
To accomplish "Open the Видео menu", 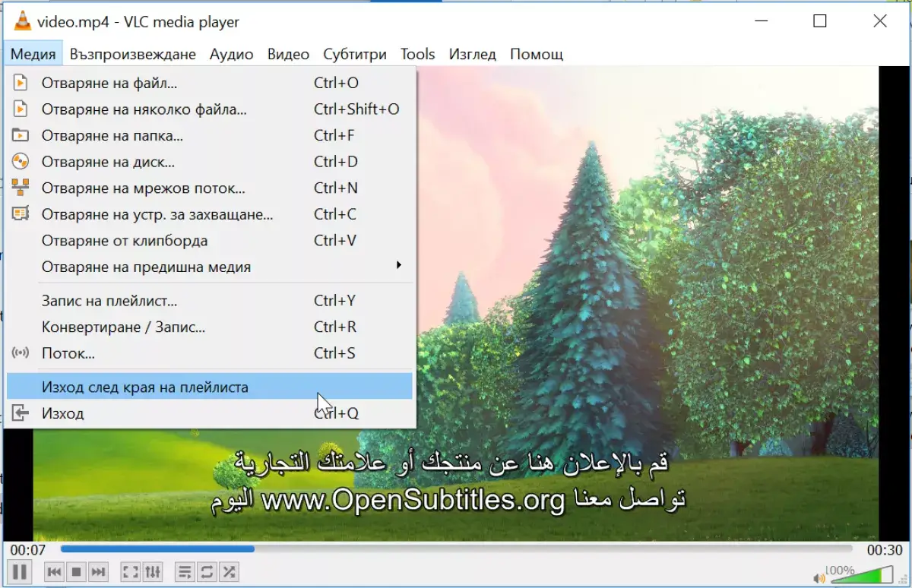I will [x=288, y=54].
